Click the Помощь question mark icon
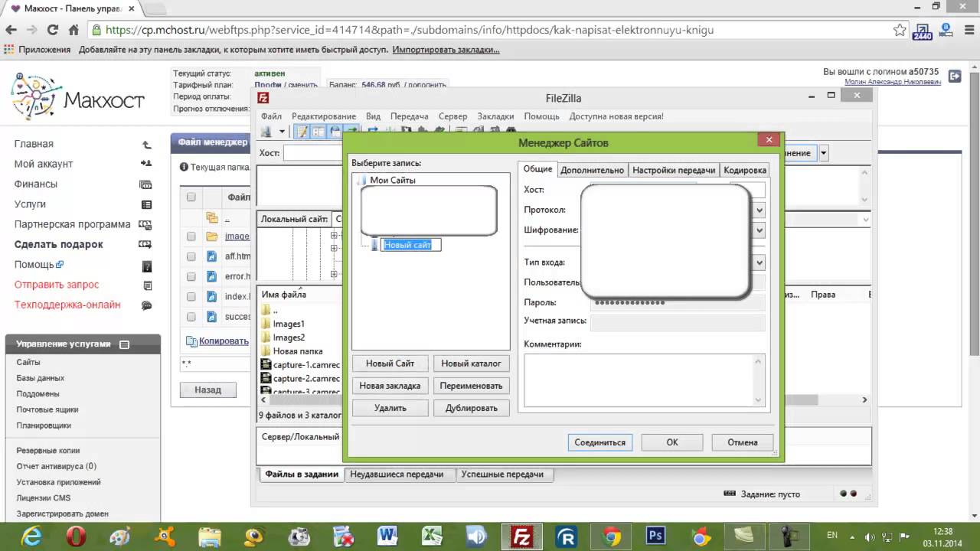This screenshot has width=980, height=551. 147,266
